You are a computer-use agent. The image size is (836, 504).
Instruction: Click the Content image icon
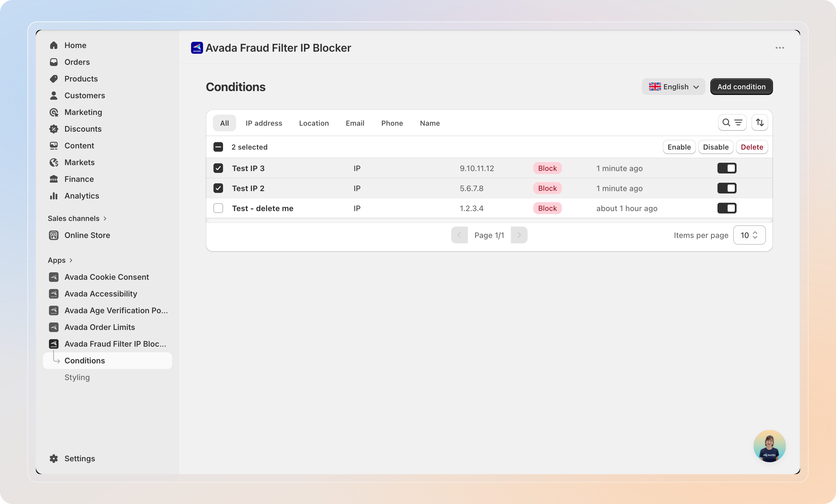[54, 146]
